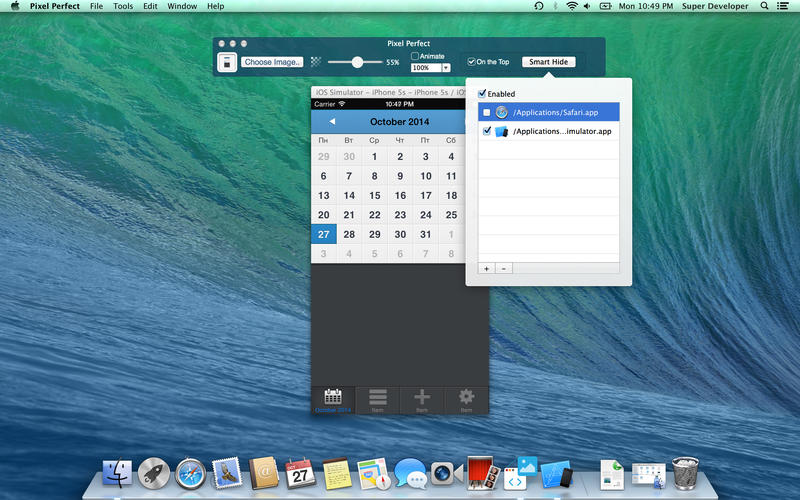Click the Pixel Perfect overlay image icon
This screenshot has width=800, height=500.
coord(228,62)
